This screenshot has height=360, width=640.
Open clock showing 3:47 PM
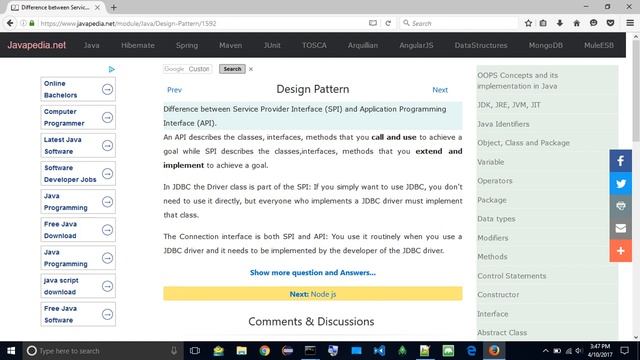click(600, 351)
